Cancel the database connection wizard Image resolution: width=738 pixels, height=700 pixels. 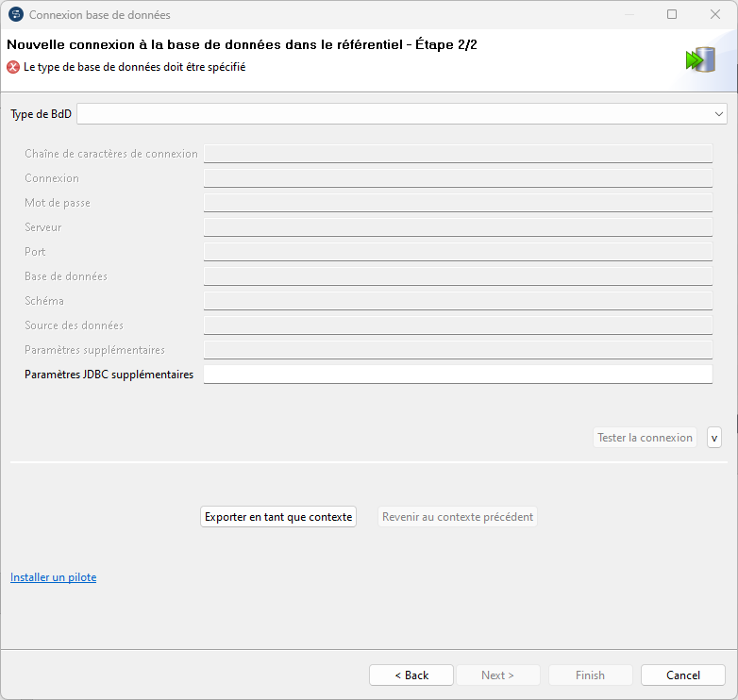click(683, 675)
